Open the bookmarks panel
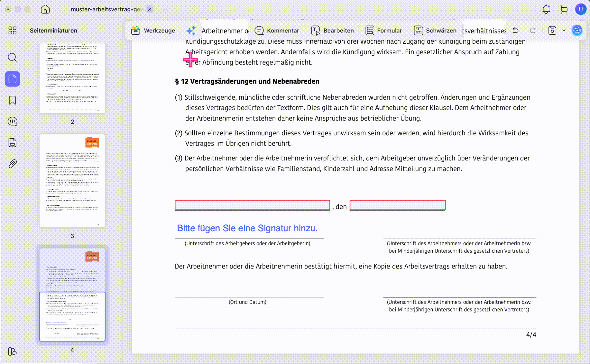This screenshot has width=590, height=364. (13, 100)
